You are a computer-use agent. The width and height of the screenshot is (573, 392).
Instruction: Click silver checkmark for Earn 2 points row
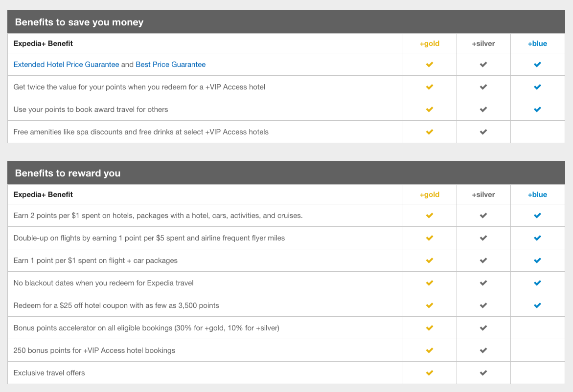pos(483,216)
